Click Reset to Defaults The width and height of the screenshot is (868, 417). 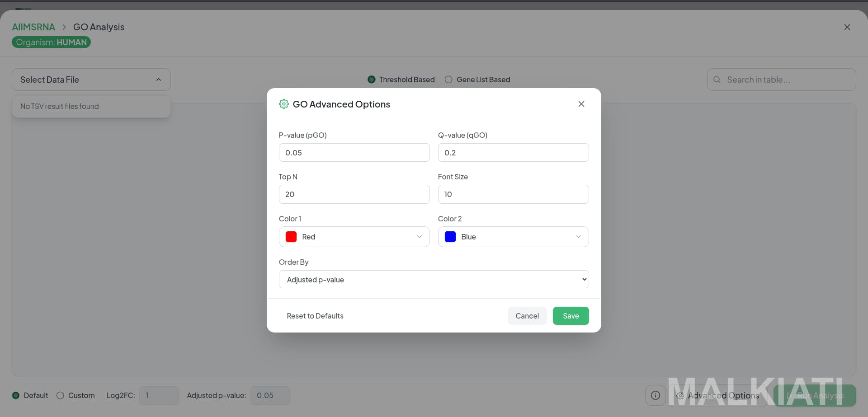point(315,316)
